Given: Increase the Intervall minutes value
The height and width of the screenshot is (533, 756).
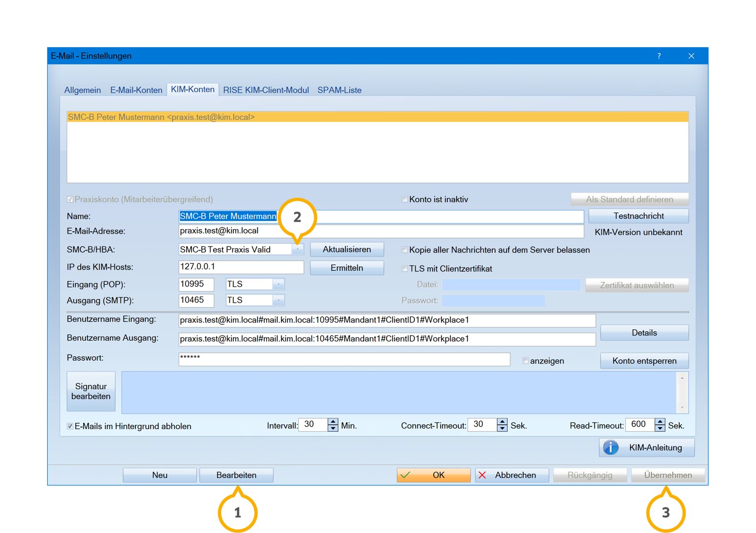Looking at the screenshot, I should 333,421.
